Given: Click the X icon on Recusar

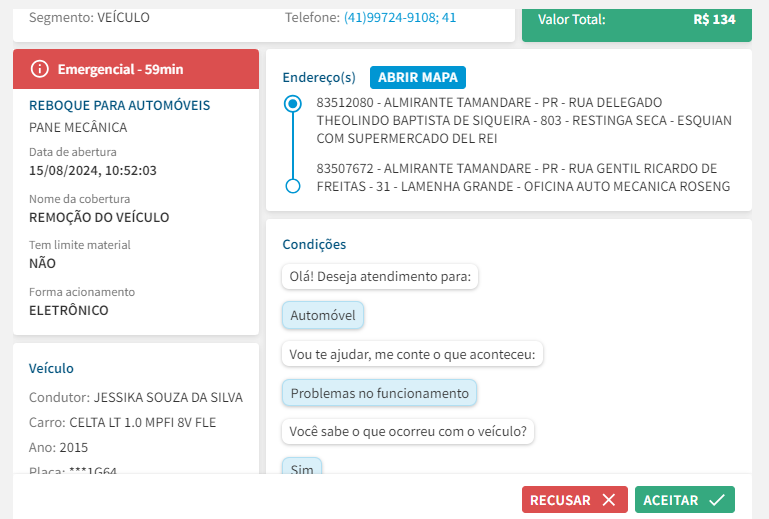Looking at the screenshot, I should 608,500.
